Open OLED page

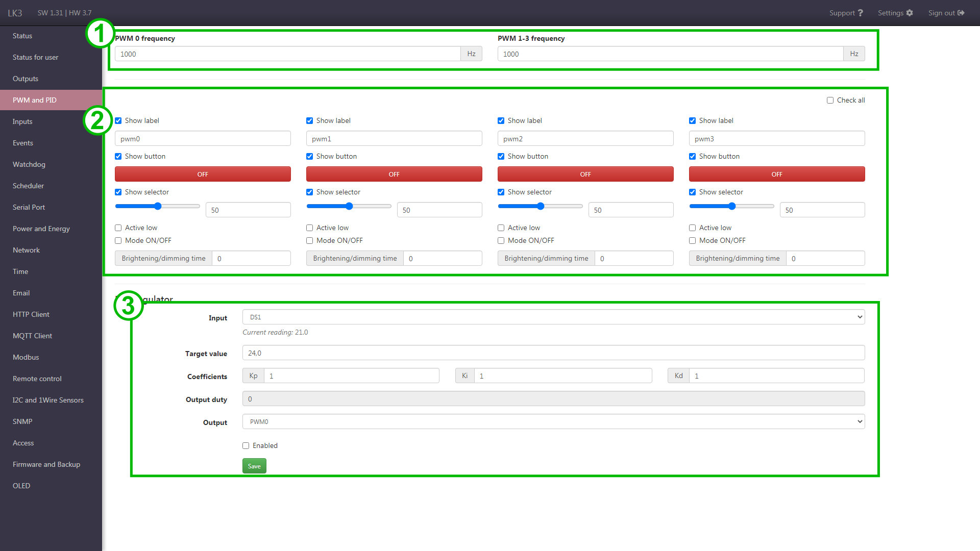coord(51,486)
